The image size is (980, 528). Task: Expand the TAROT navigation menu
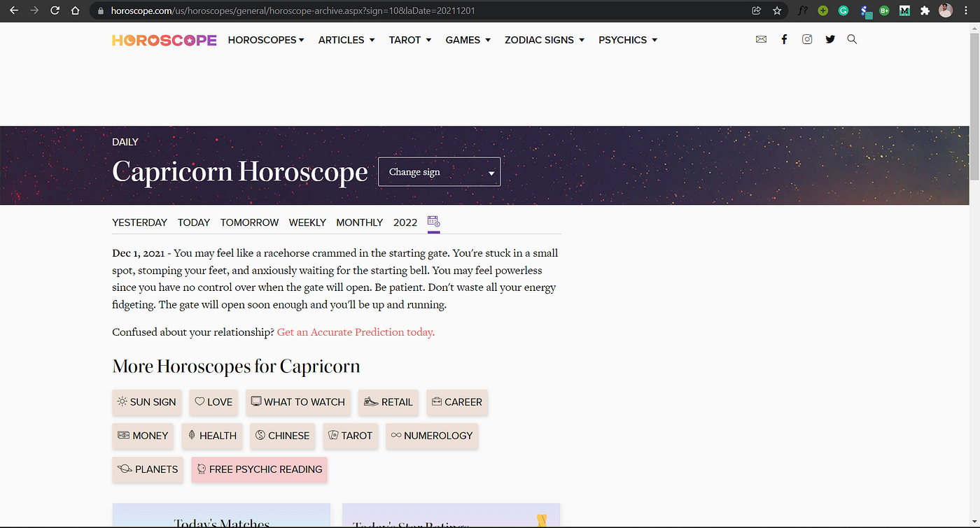pos(410,40)
